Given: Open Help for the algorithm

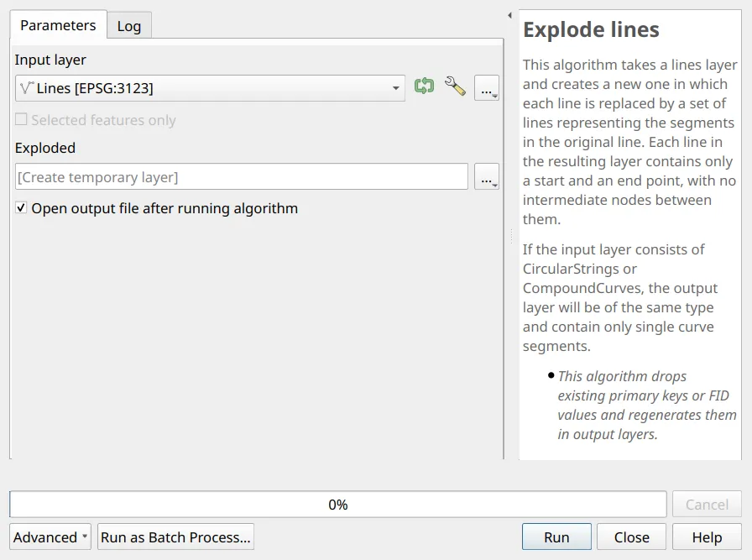Looking at the screenshot, I should pyautogui.click(x=707, y=537).
